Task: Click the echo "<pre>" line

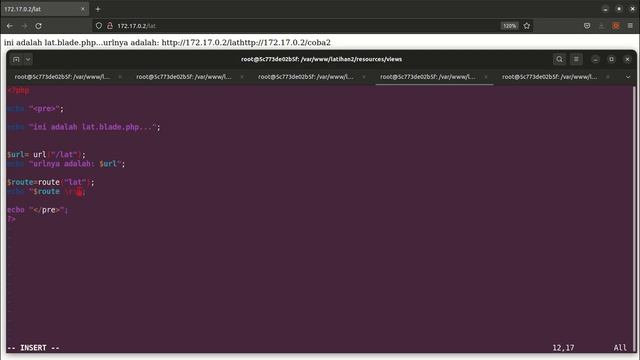Action: tap(36, 109)
